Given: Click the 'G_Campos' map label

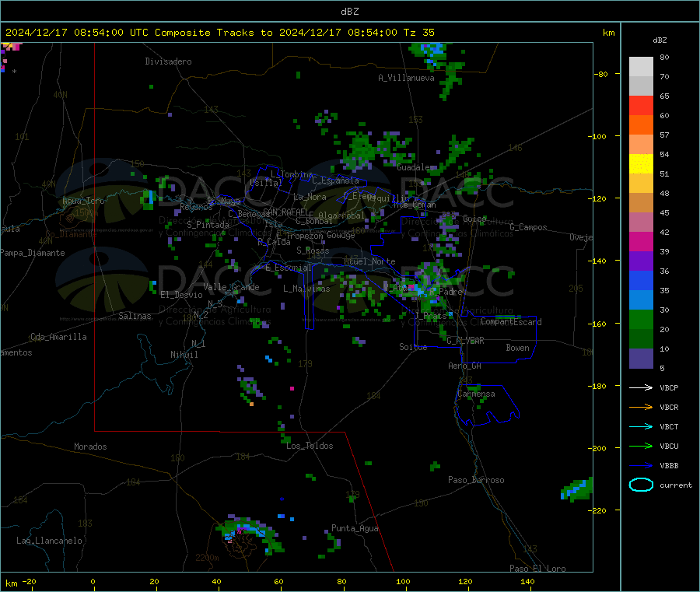Looking at the screenshot, I should pyautogui.click(x=528, y=227).
